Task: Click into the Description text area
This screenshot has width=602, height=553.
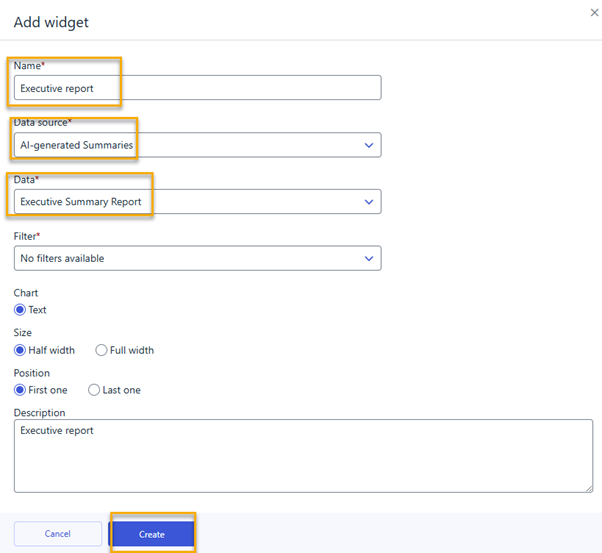Action: [303, 456]
